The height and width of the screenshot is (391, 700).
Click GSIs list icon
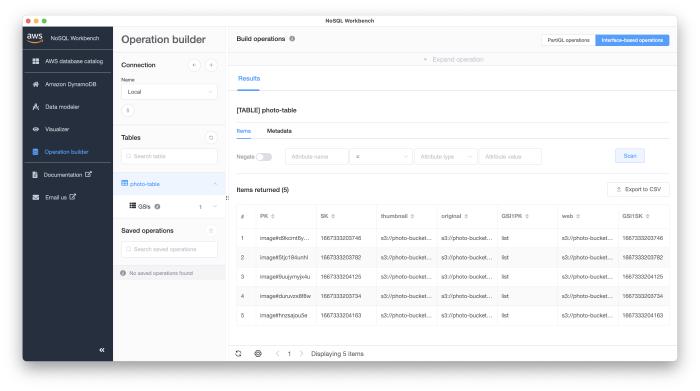coord(133,206)
